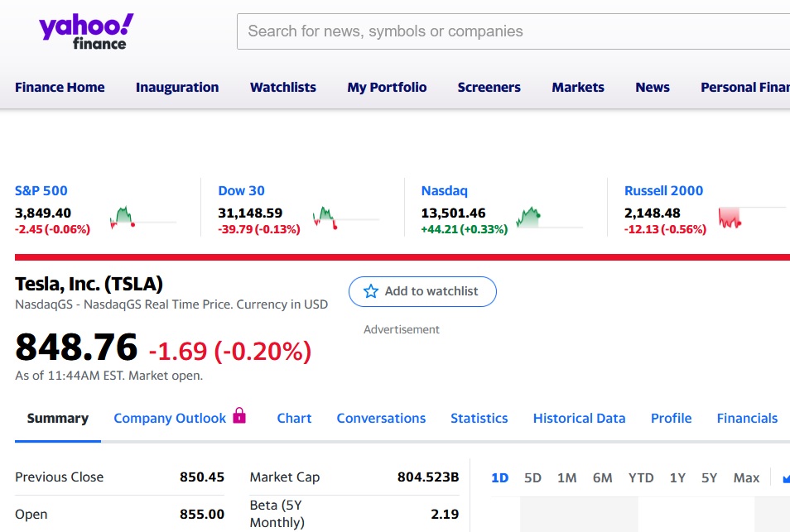790x532 pixels.
Task: Select the 5Y chart range
Action: (710, 477)
